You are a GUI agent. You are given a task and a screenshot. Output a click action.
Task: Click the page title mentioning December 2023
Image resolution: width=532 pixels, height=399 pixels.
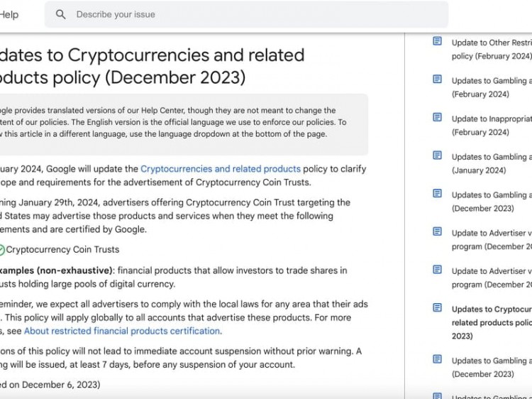click(151, 66)
